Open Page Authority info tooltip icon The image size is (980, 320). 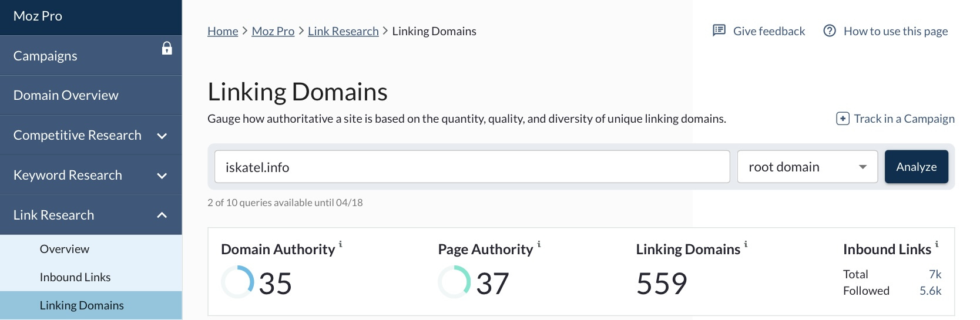(x=539, y=244)
